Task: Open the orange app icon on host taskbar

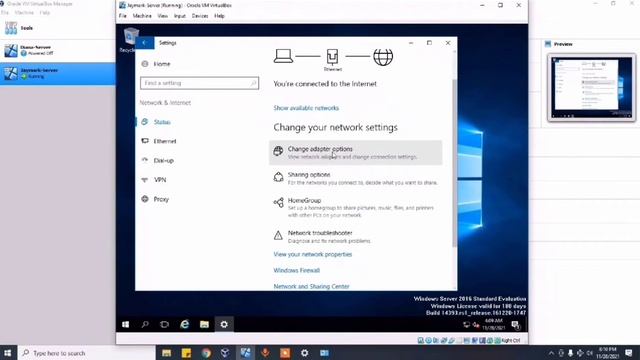Action: pos(285,353)
